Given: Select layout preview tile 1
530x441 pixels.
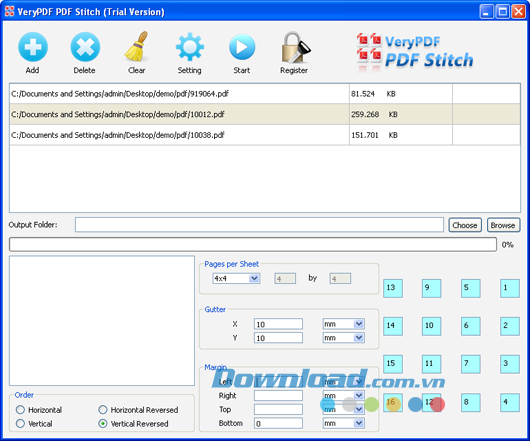Looking at the screenshot, I should (x=510, y=288).
